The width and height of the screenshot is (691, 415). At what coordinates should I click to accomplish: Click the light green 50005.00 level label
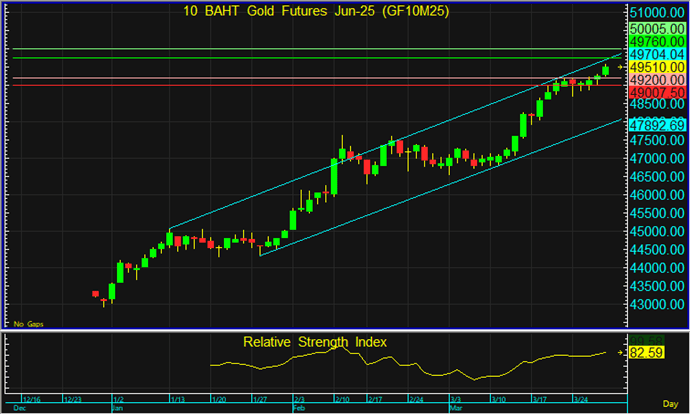pos(656,30)
